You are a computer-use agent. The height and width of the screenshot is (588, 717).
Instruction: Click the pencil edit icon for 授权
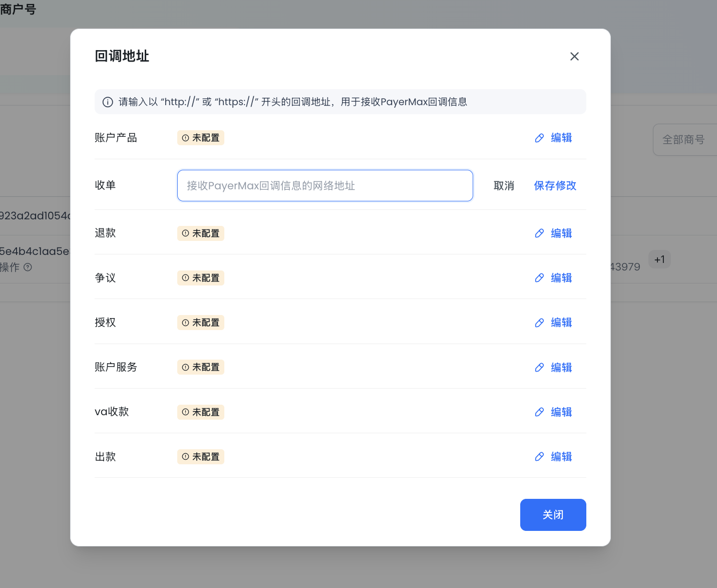tap(539, 323)
